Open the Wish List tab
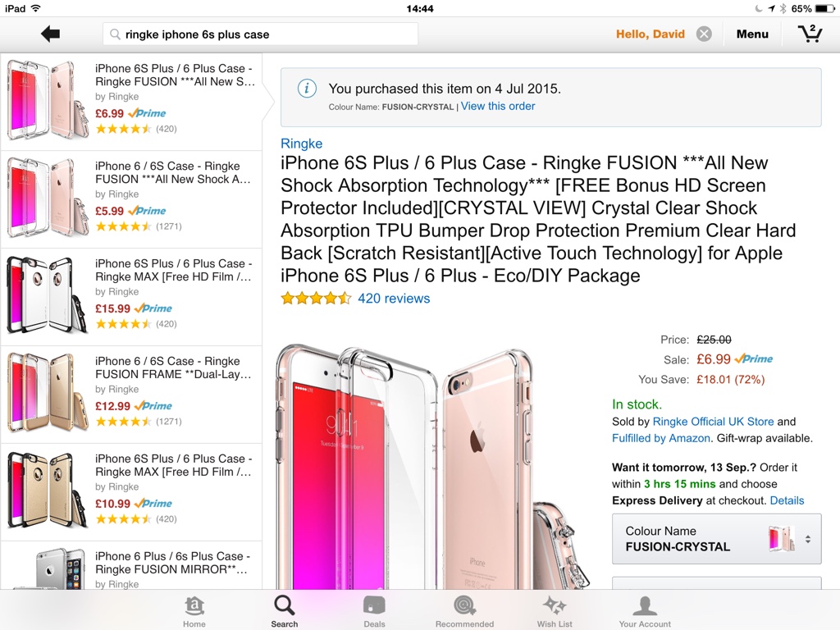Image resolution: width=840 pixels, height=630 pixels. 555,612
